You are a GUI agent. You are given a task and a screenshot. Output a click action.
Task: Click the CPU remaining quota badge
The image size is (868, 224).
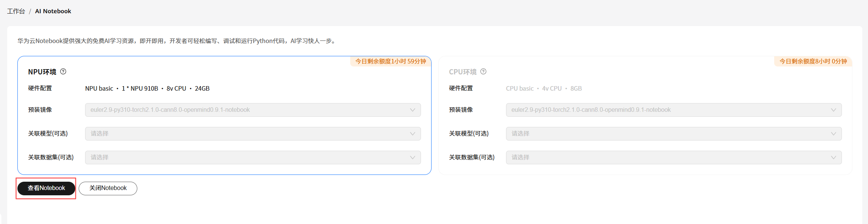(x=813, y=61)
